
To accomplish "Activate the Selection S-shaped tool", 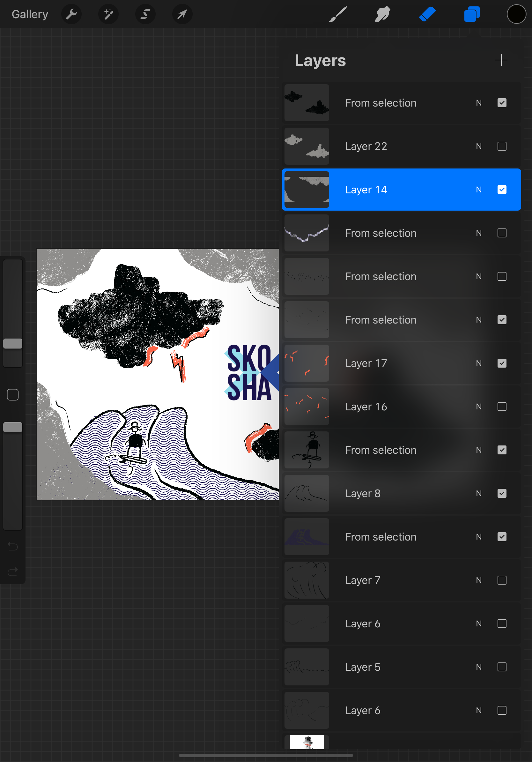I will pyautogui.click(x=145, y=14).
